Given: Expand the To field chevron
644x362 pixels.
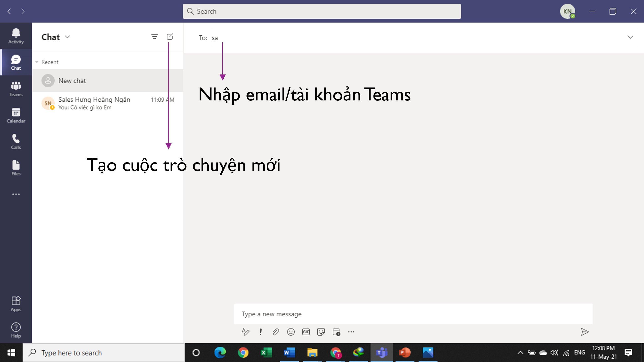Looking at the screenshot, I should tap(630, 37).
